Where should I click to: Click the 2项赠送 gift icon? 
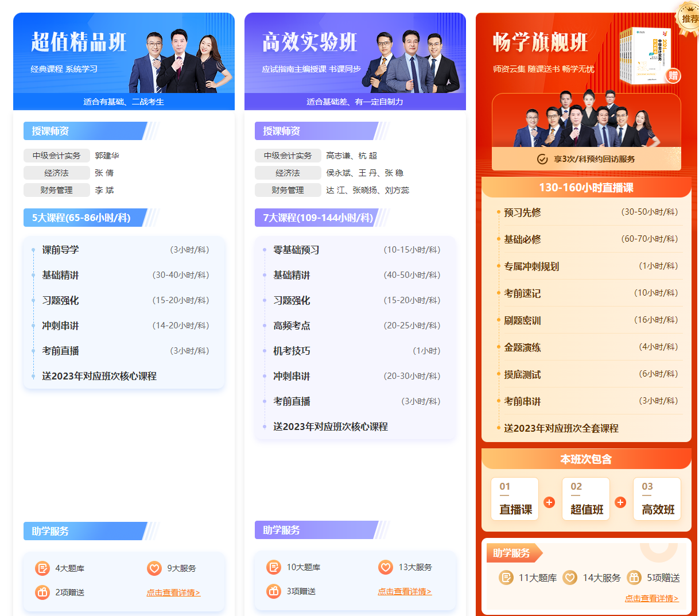coord(42,592)
